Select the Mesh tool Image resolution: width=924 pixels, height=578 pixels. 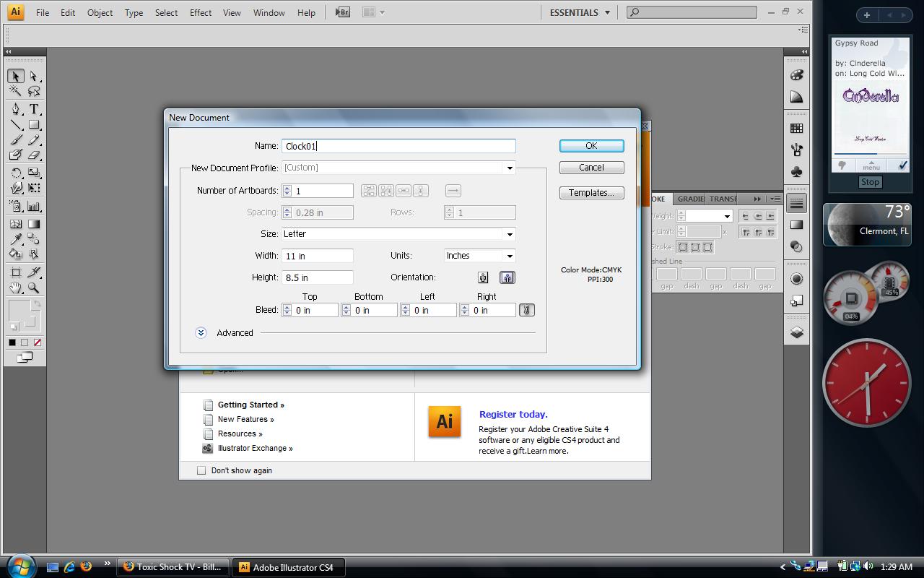(16, 224)
